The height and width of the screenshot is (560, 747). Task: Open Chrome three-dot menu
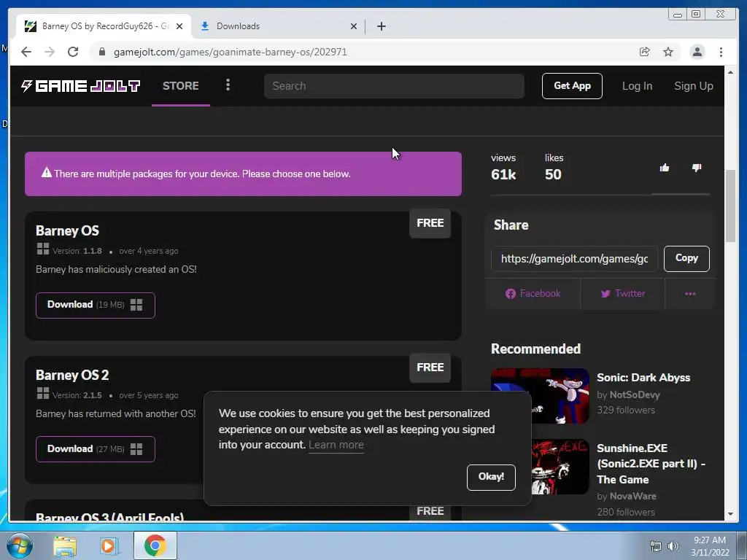pos(721,52)
